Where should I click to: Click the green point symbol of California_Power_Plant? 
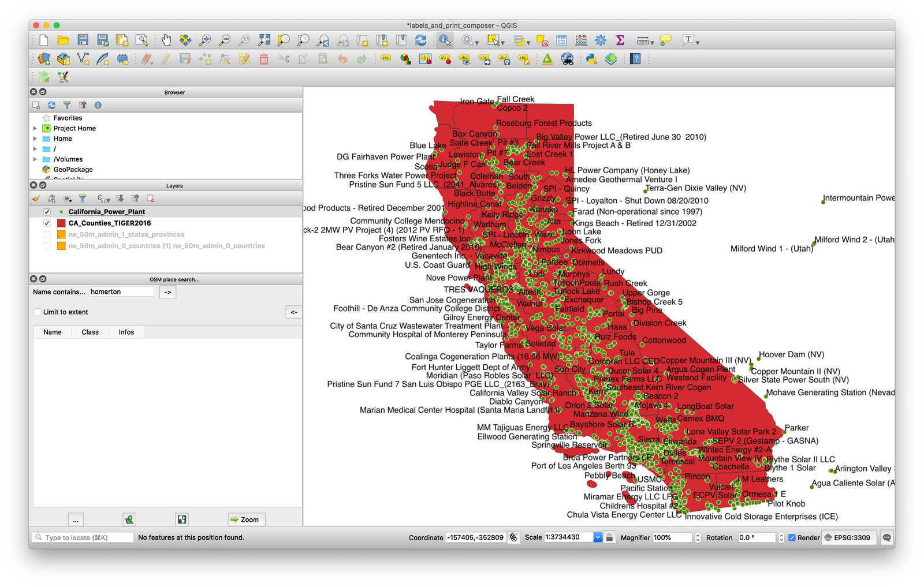point(61,212)
